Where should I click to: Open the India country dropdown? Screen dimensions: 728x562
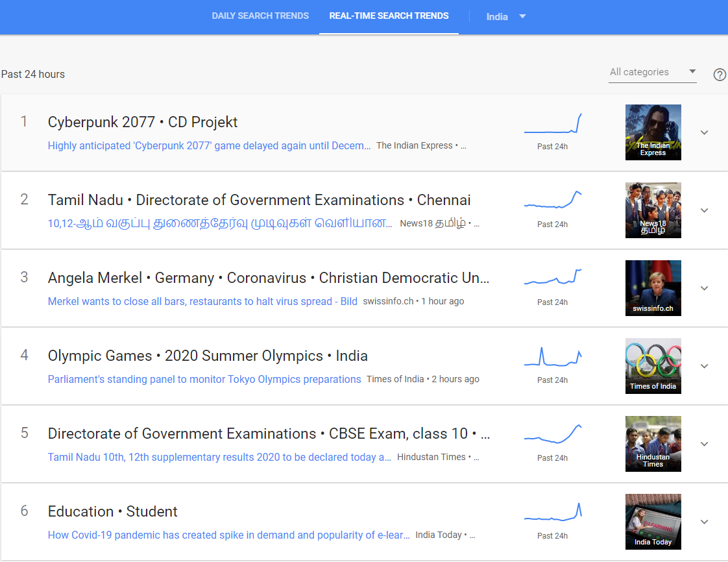pos(506,17)
